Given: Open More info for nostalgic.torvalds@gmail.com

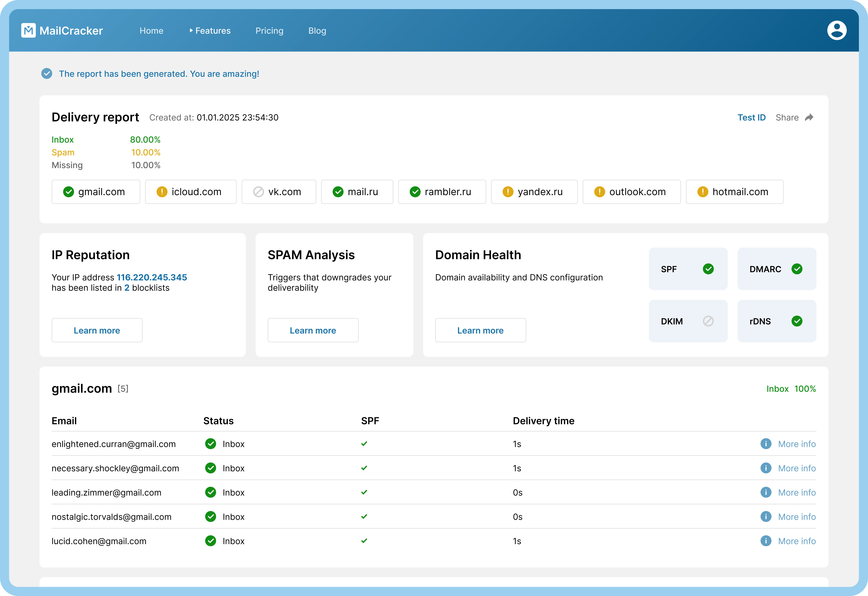Looking at the screenshot, I should pos(797,516).
